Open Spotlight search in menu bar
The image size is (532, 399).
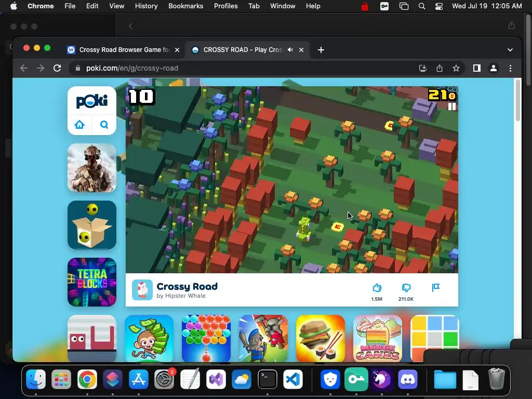[x=422, y=6]
